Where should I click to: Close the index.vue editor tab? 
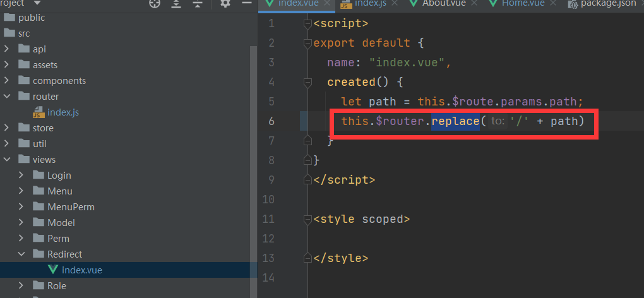pyautogui.click(x=327, y=3)
